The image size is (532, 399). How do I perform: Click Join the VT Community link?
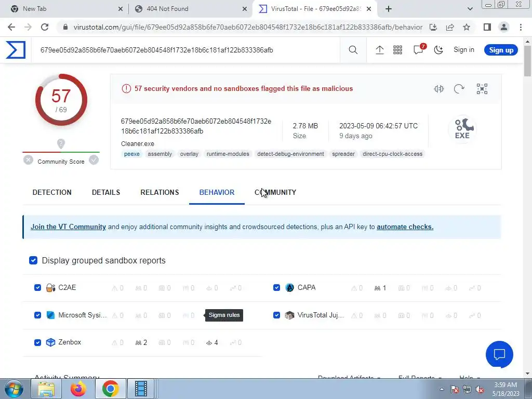(68, 227)
